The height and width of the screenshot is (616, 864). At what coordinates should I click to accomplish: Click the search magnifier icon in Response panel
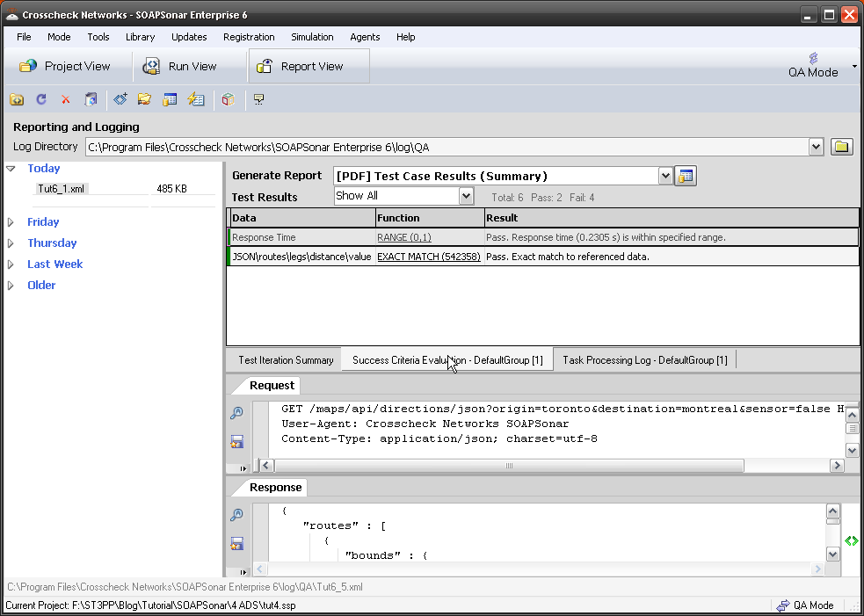[237, 515]
